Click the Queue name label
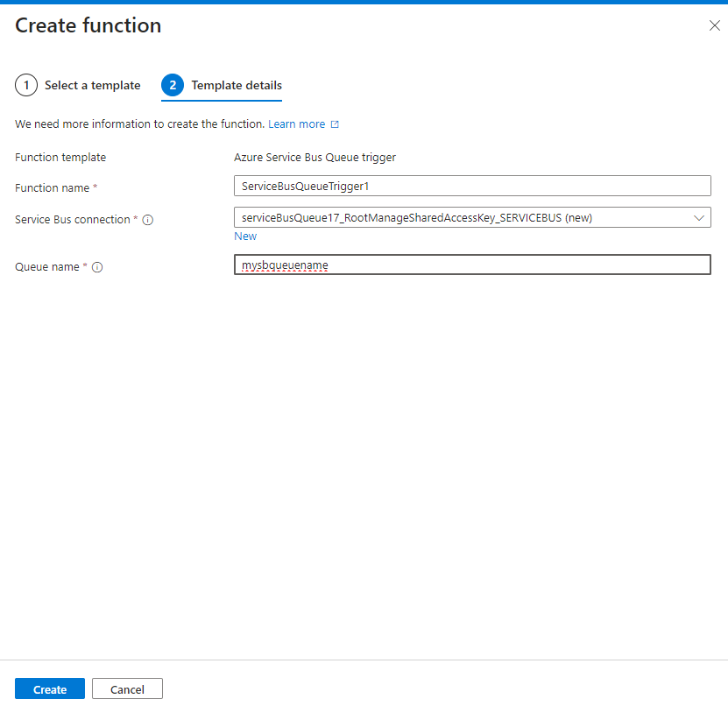Screen dimensions: 728x713 click(47, 267)
